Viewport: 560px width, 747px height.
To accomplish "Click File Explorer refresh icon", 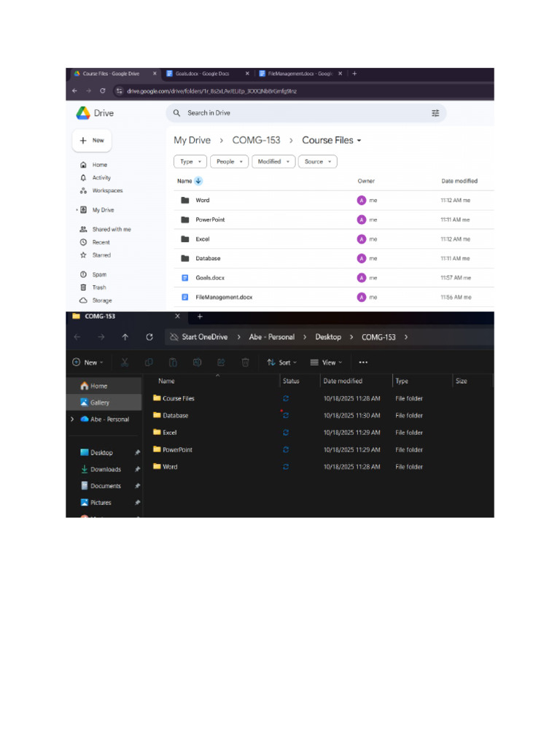I will point(149,337).
